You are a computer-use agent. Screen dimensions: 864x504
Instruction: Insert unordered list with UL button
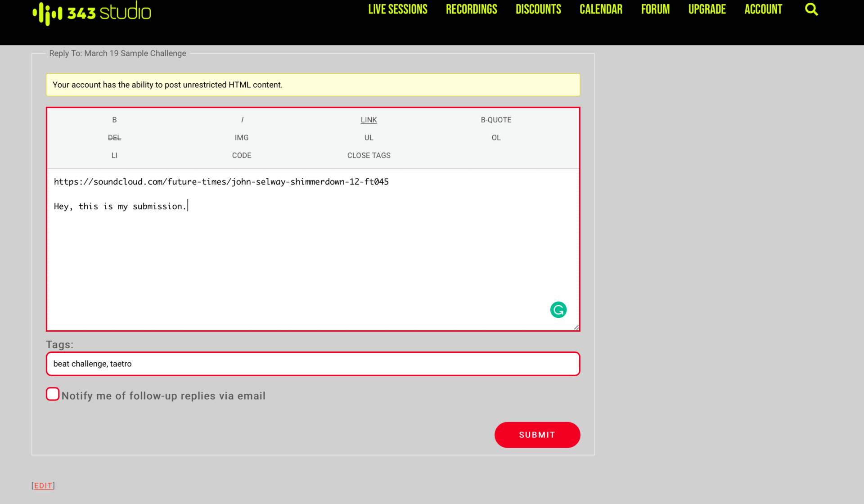[x=369, y=138]
